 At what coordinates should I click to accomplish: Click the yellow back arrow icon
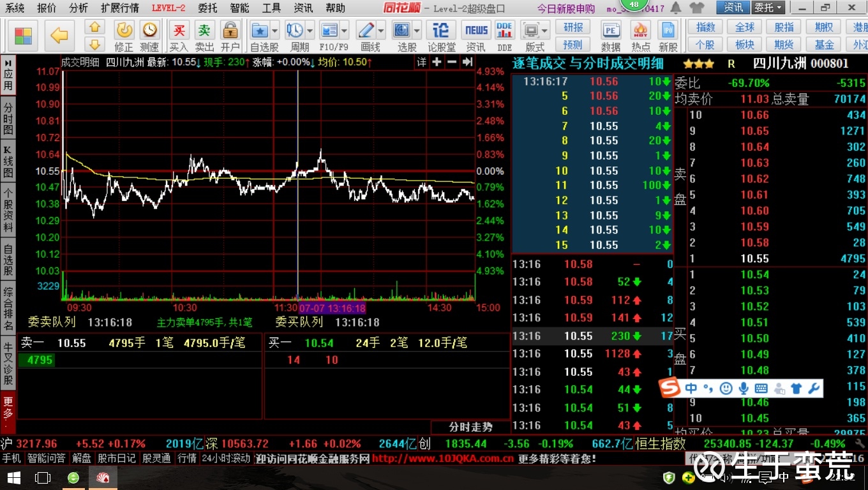click(59, 36)
